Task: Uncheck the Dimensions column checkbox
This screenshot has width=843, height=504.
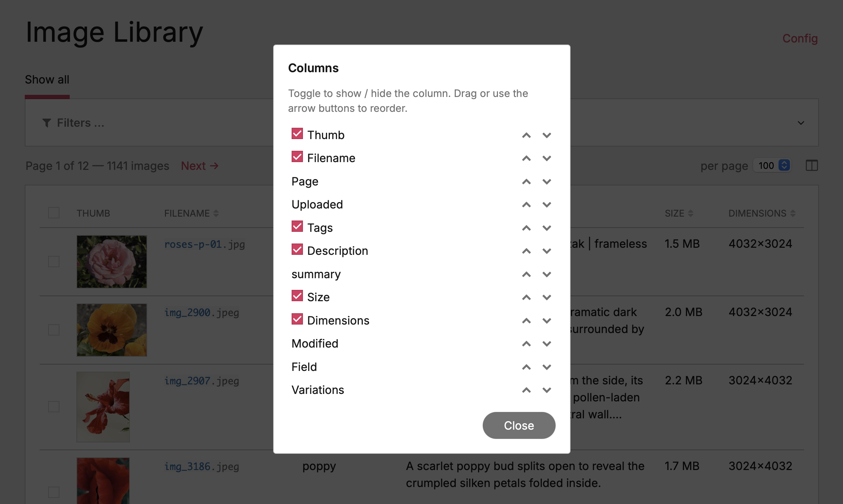Action: click(297, 319)
